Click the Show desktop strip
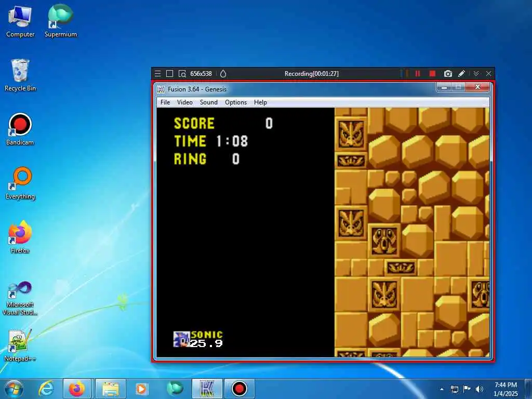The height and width of the screenshot is (399, 532). point(528,389)
